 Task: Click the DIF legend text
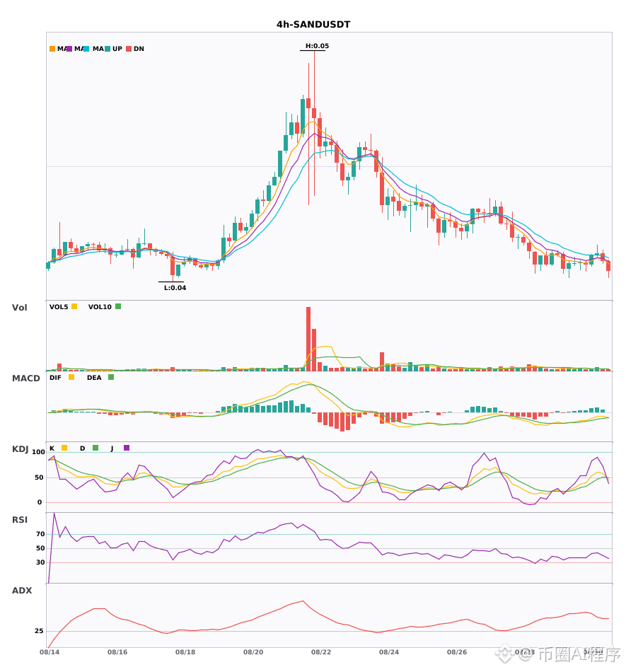[x=55, y=378]
